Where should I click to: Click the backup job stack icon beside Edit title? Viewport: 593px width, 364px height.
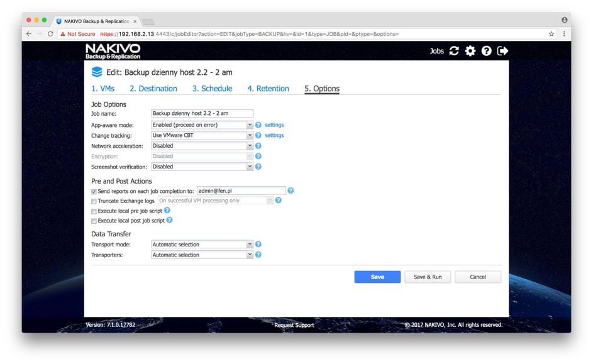[97, 72]
